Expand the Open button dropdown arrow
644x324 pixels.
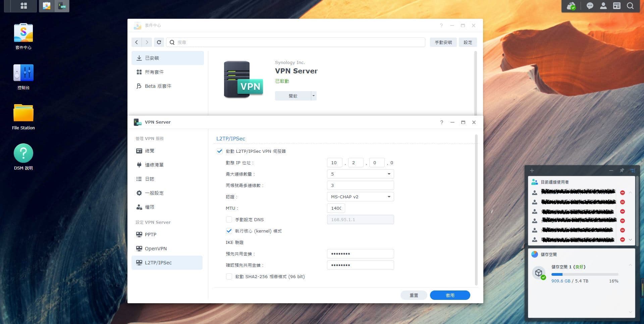tap(314, 96)
